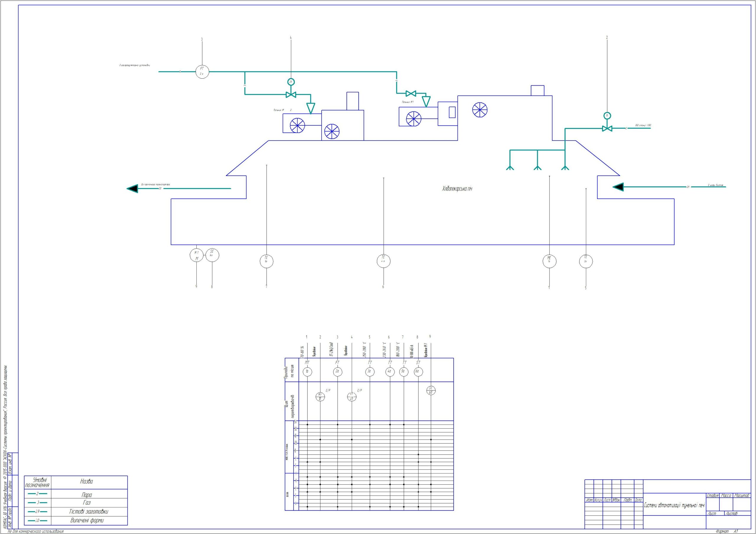Click the teal funnel nozzle above burner No. 1
The image size is (756, 534).
point(426,101)
